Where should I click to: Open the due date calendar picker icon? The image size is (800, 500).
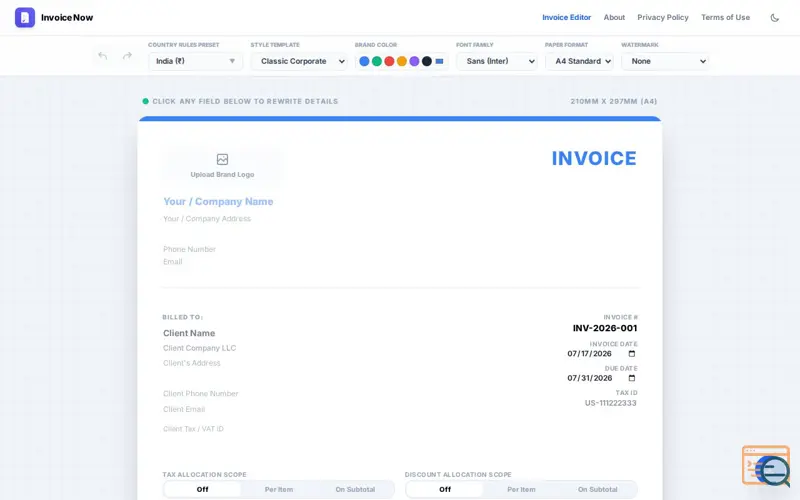tap(632, 378)
